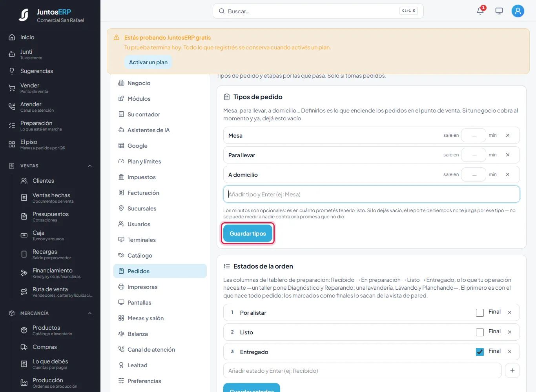536x392 pixels.
Task: Click the Atender phone icon
Action: point(12,107)
